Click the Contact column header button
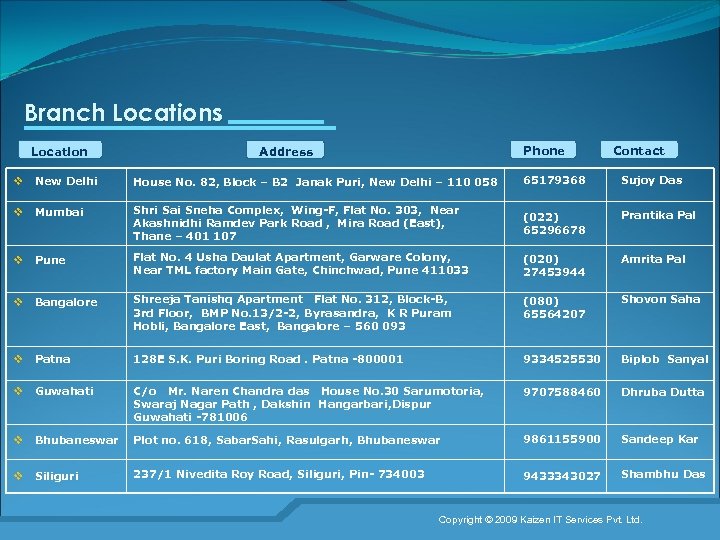This screenshot has width=720, height=540. [639, 150]
